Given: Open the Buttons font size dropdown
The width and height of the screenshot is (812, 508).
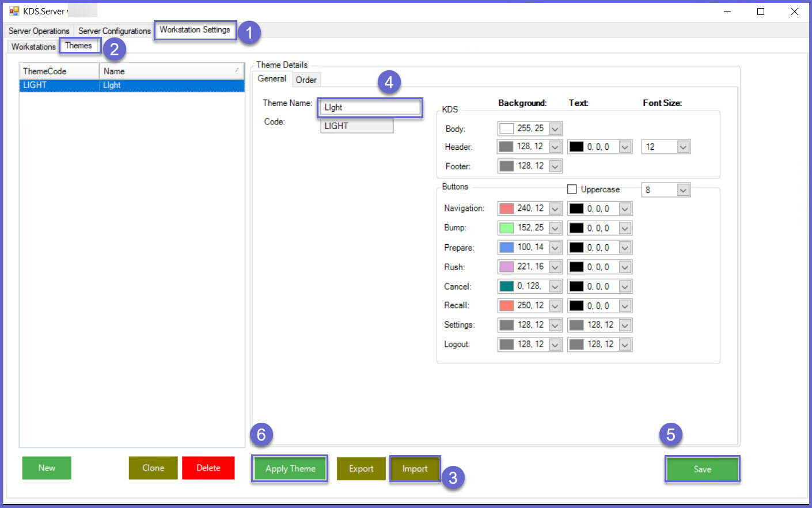Looking at the screenshot, I should tap(683, 190).
